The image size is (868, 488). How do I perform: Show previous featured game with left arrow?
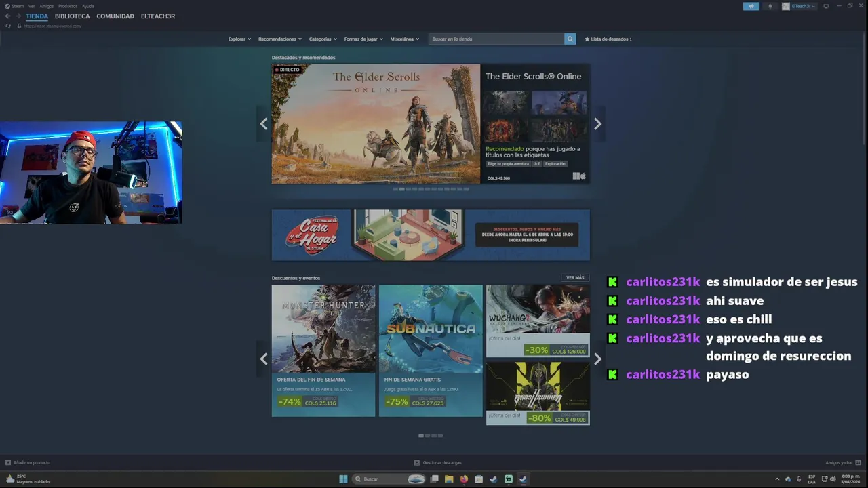point(264,124)
